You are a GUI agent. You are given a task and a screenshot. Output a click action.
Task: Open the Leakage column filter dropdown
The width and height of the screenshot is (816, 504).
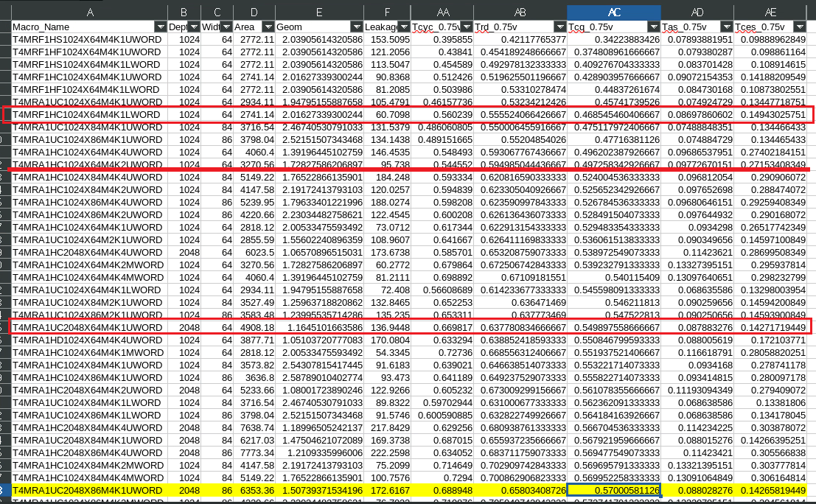coord(405,27)
